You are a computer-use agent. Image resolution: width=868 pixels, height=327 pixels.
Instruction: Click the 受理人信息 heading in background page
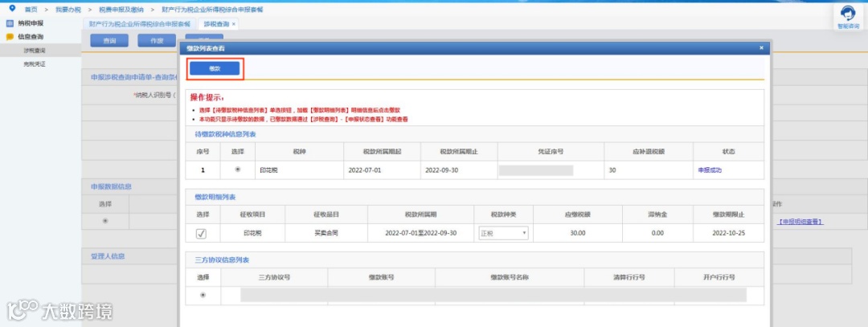[x=108, y=257]
